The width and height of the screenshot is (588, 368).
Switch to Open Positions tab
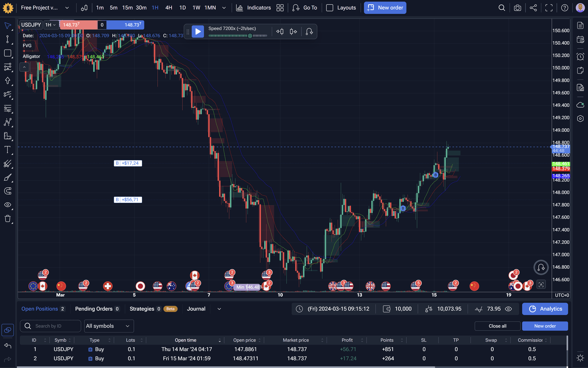(x=43, y=309)
